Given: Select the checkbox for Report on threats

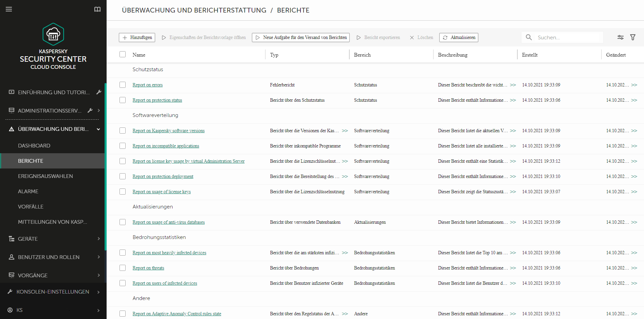Looking at the screenshot, I should 123,268.
